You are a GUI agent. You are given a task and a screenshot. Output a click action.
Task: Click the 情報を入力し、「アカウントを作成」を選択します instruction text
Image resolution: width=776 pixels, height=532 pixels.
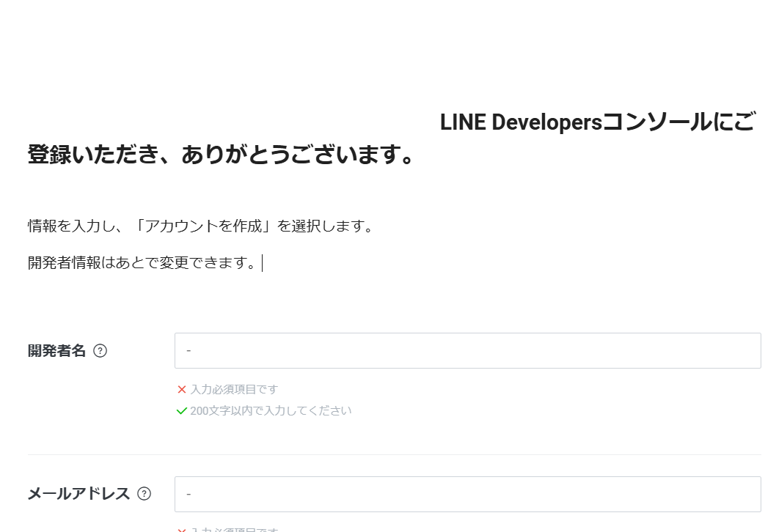pyautogui.click(x=201, y=226)
